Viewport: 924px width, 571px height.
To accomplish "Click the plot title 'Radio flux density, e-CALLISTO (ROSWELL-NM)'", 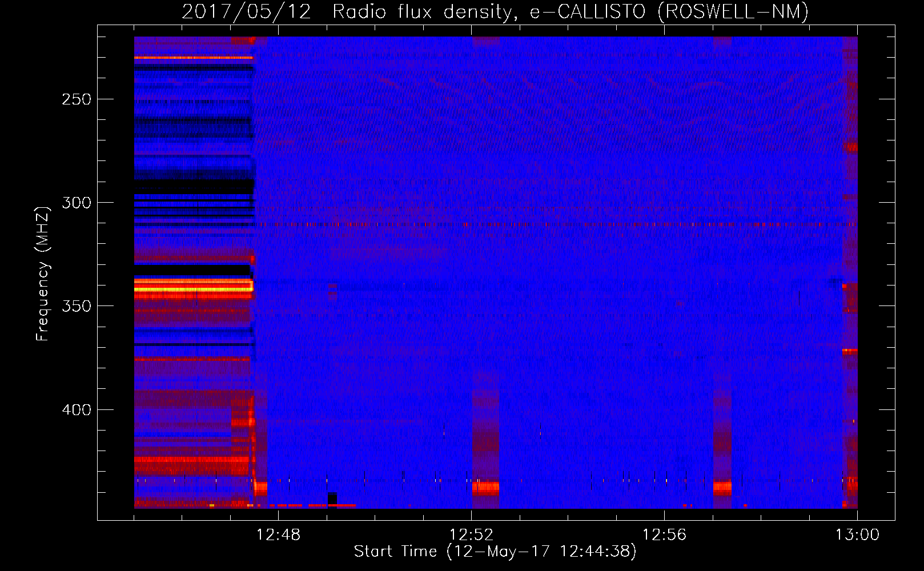I will coord(571,11).
